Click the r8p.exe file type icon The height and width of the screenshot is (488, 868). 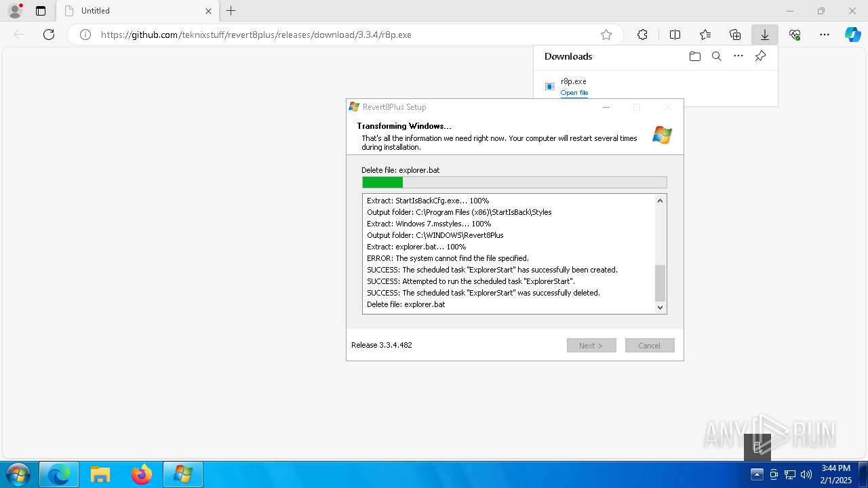point(550,87)
